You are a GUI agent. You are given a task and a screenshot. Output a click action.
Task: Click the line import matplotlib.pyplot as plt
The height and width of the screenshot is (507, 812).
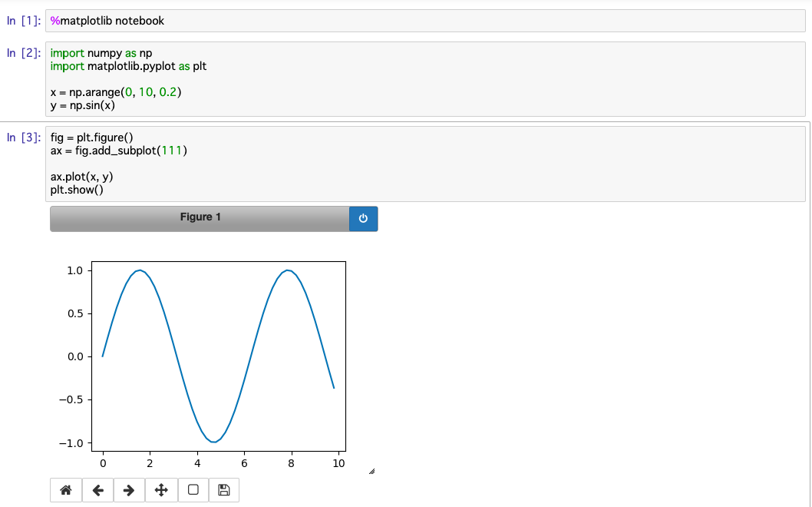[128, 66]
